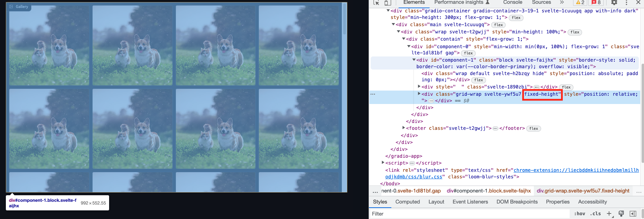Select breadcrumb div.grid-wrap.svelte-ywf5u7.fixed-height

(x=583, y=191)
